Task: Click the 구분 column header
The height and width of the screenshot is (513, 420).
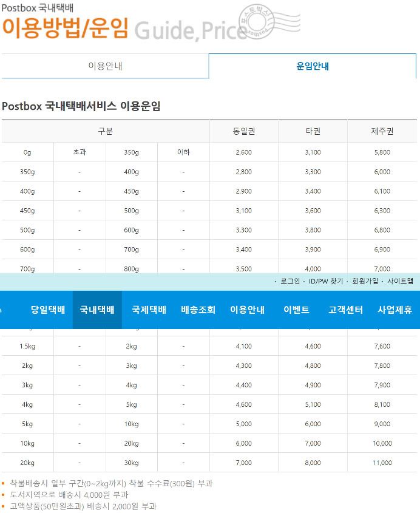Action: [x=106, y=131]
